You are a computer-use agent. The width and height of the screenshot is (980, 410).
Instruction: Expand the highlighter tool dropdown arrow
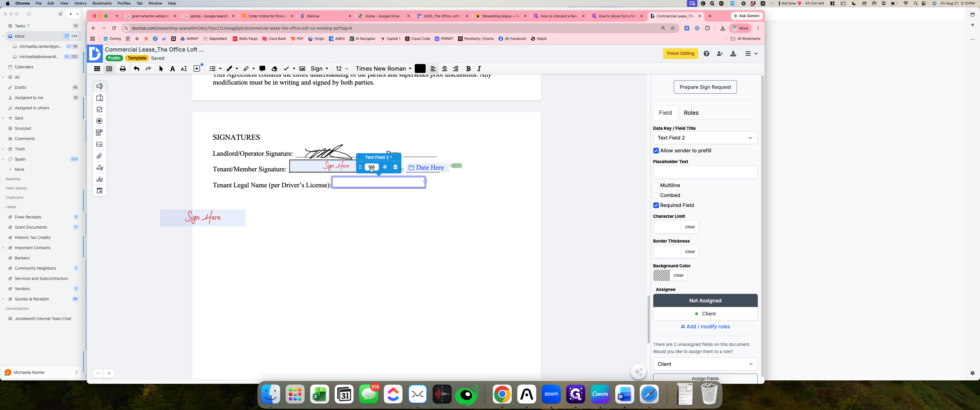pyautogui.click(x=253, y=69)
